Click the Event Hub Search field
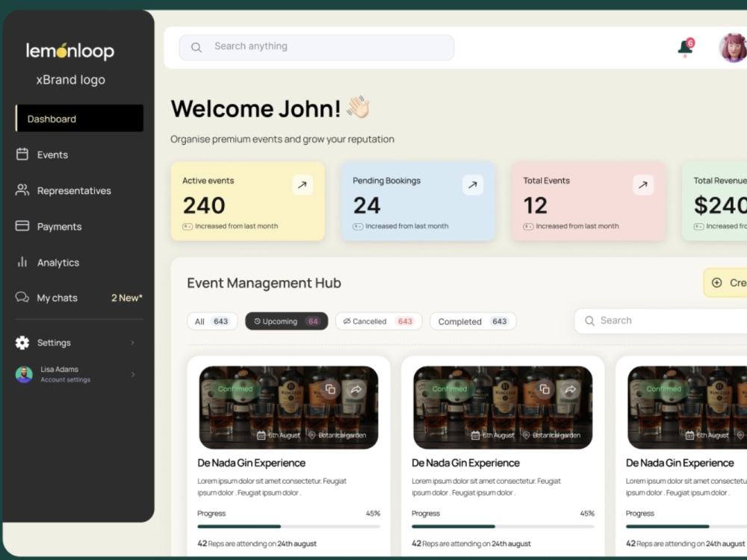This screenshot has height=560, width=747. 661,321
